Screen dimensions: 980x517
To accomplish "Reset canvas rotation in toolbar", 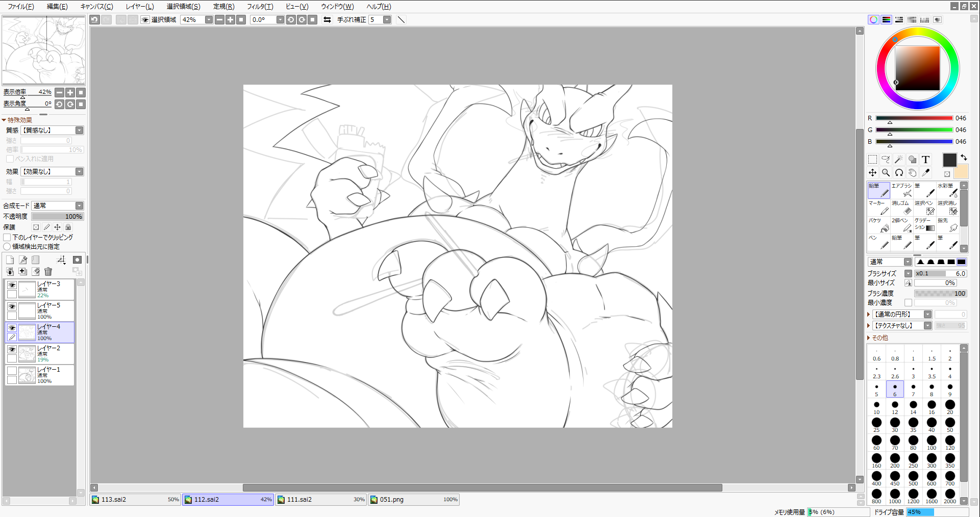I will pyautogui.click(x=313, y=20).
